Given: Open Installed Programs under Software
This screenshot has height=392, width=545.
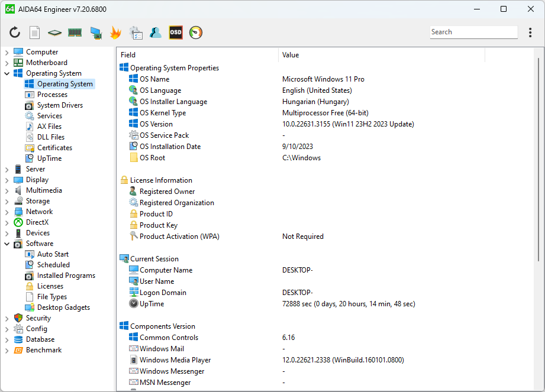Looking at the screenshot, I should 66,276.
